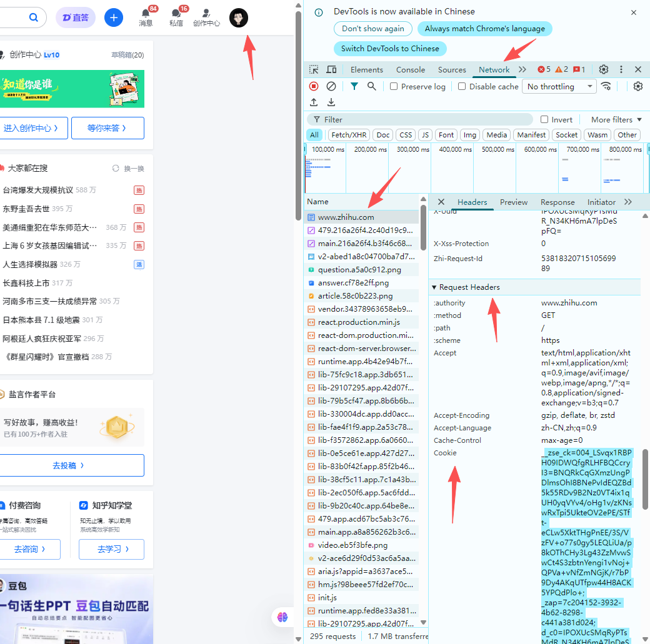This screenshot has width=650, height=644.
Task: Select the JS type filter
Action: (x=426, y=135)
